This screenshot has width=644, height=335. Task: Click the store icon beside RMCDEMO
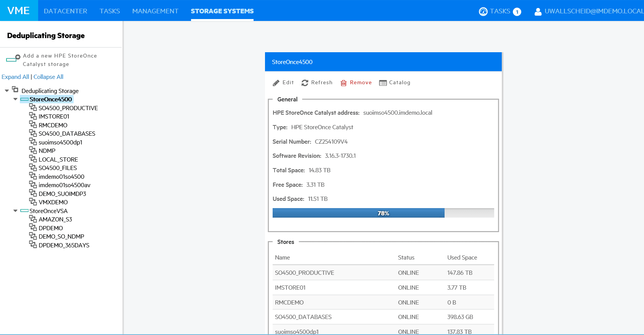click(33, 124)
